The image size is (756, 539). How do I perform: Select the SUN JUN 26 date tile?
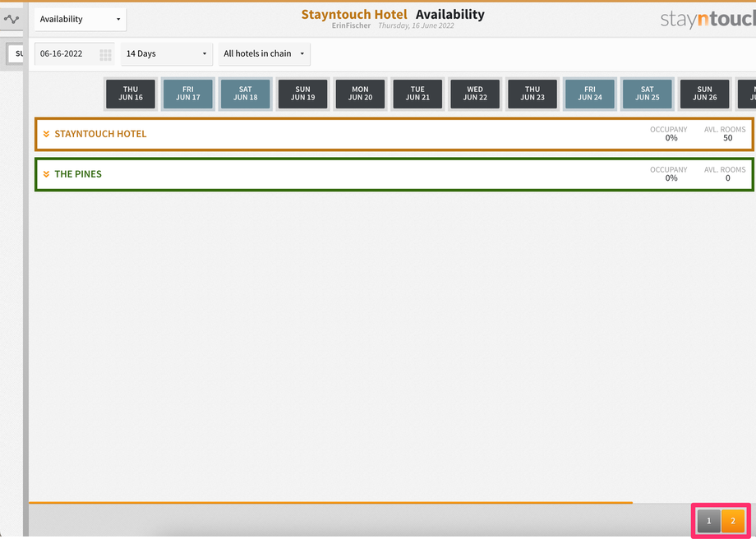tap(704, 94)
